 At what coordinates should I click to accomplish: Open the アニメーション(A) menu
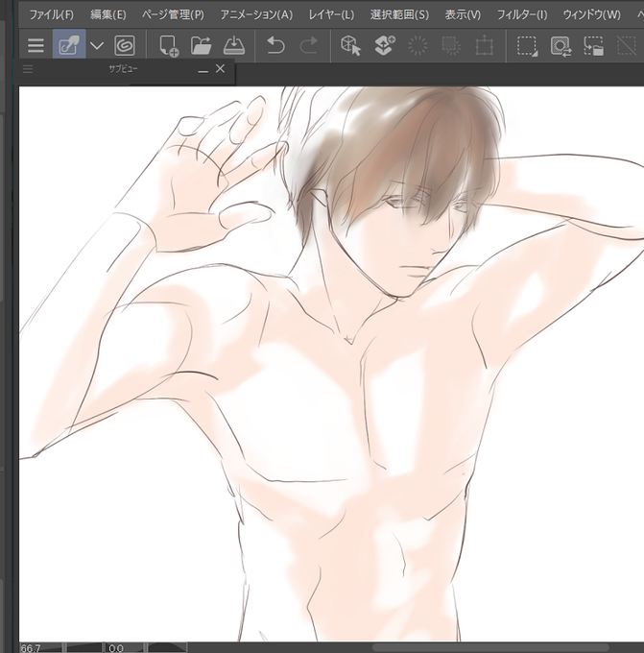256,15
